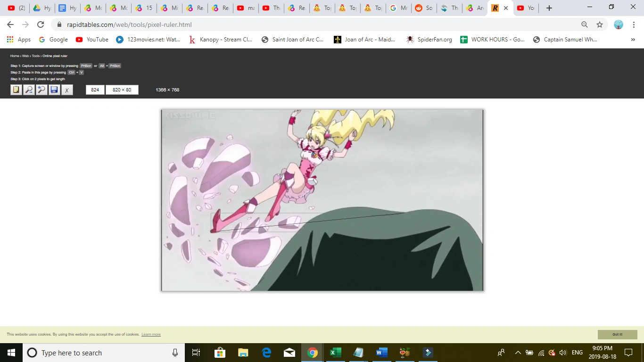Open the YouTube bookmark
Screen dimensions: 644x362
point(92,40)
